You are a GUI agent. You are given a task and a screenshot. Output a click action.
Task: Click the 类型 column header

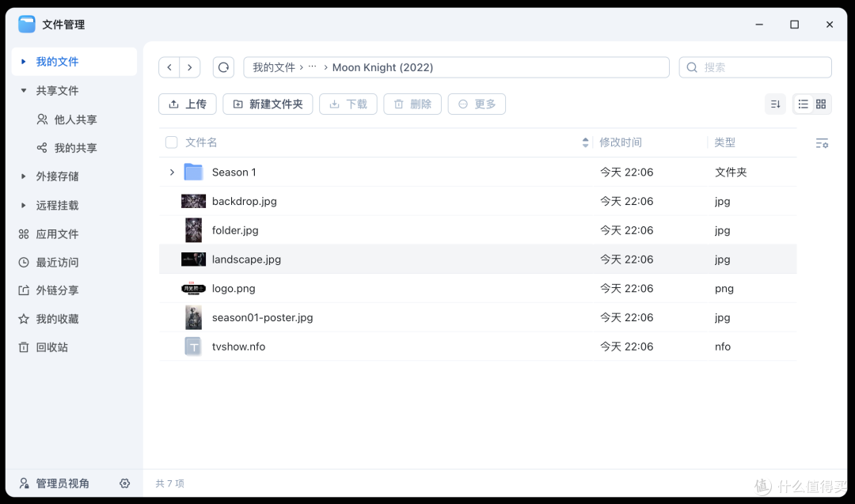tap(724, 142)
